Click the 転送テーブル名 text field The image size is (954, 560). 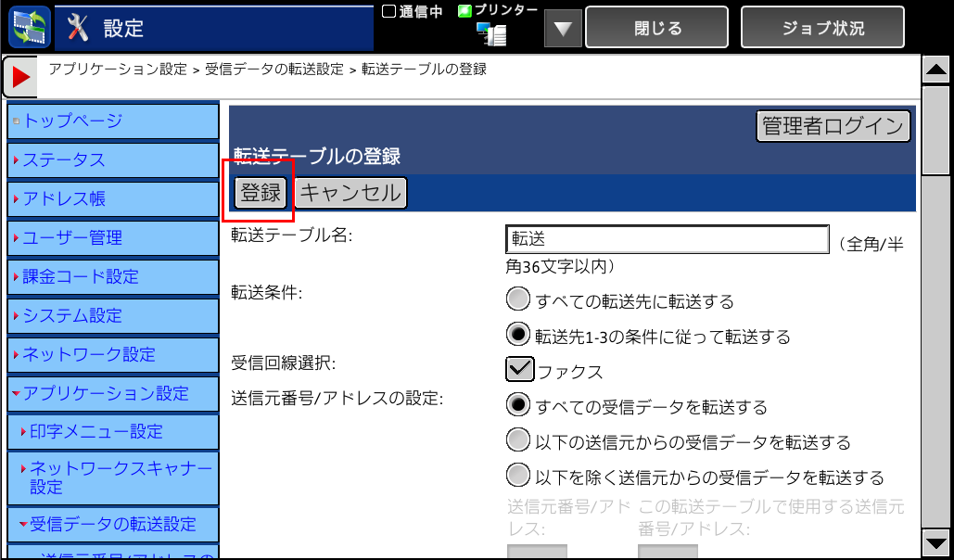(x=667, y=239)
